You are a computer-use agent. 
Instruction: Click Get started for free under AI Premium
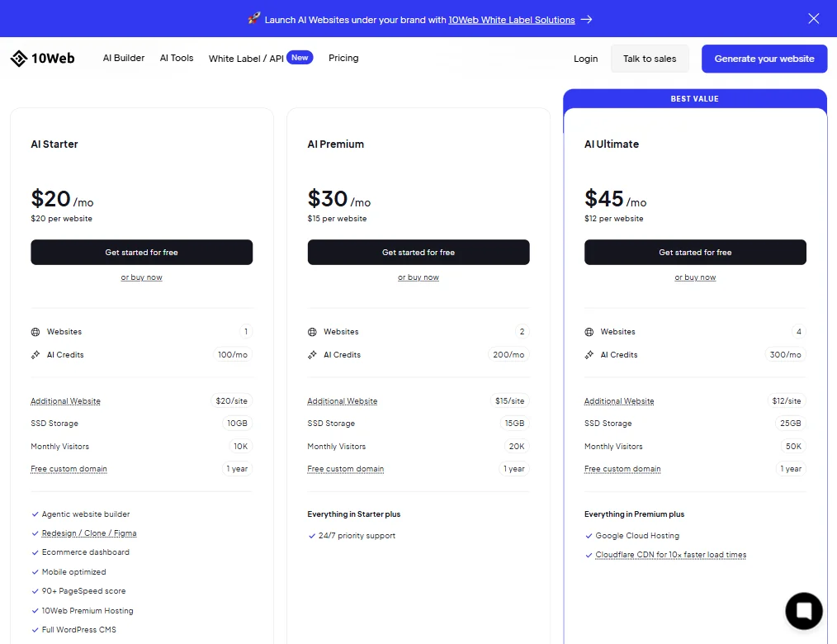click(418, 252)
